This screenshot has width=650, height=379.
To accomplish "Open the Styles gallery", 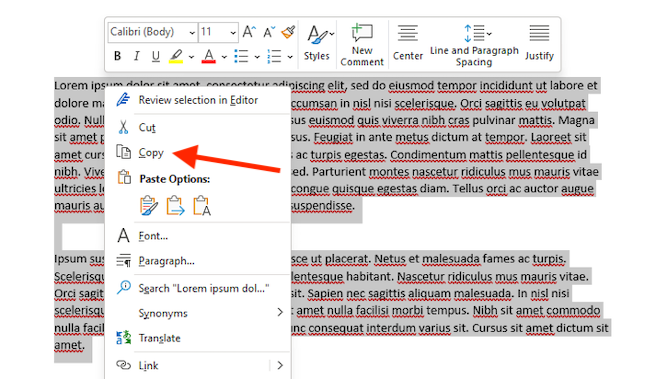I will 318,43.
